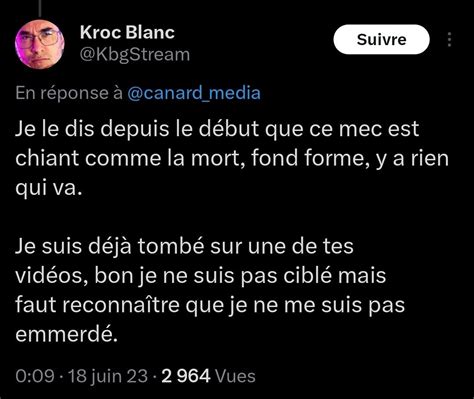Click the "Vues" label
The height and width of the screenshot is (399, 474).
click(235, 376)
